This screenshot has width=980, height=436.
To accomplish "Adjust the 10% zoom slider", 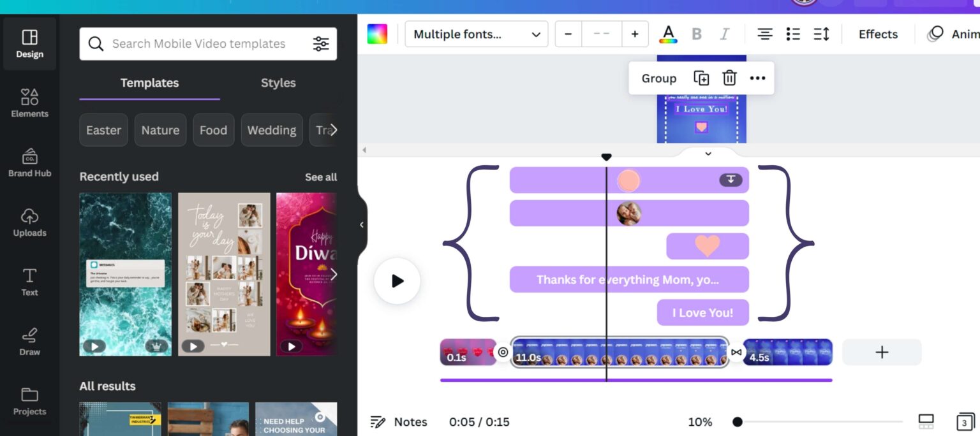I will coord(738,421).
